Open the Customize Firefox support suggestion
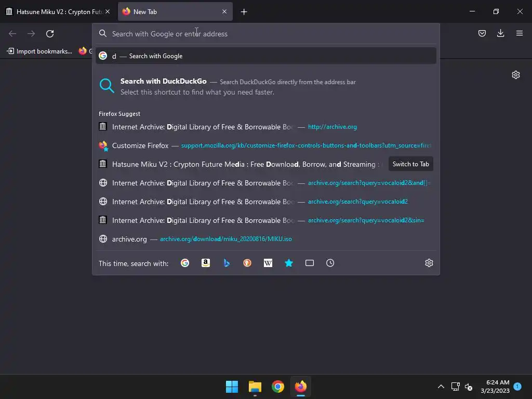 click(x=266, y=145)
